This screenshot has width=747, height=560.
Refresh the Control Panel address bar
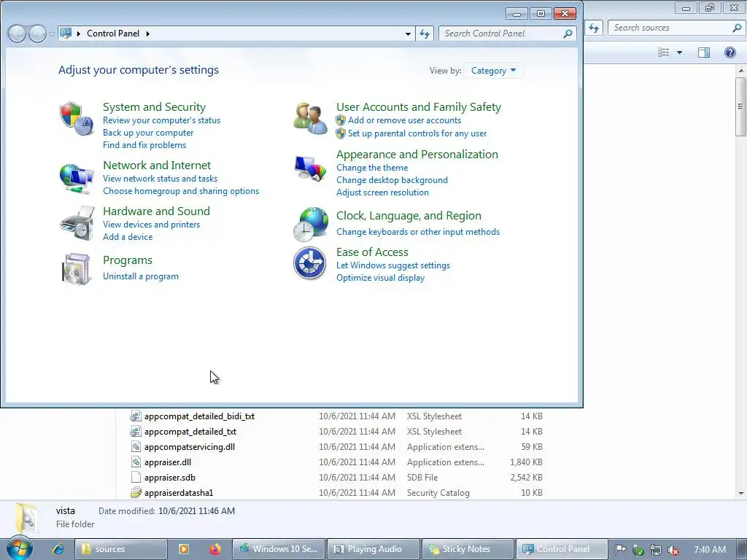pyautogui.click(x=424, y=34)
